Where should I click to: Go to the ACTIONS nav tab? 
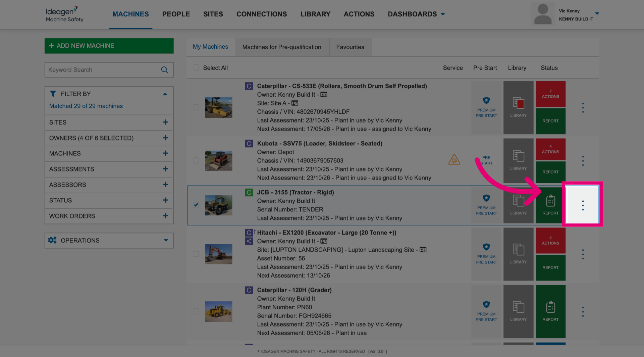359,14
